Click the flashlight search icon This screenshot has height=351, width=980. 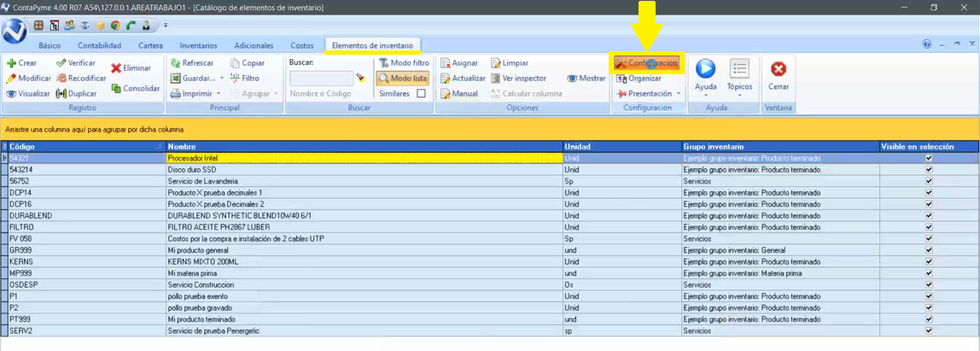(360, 79)
